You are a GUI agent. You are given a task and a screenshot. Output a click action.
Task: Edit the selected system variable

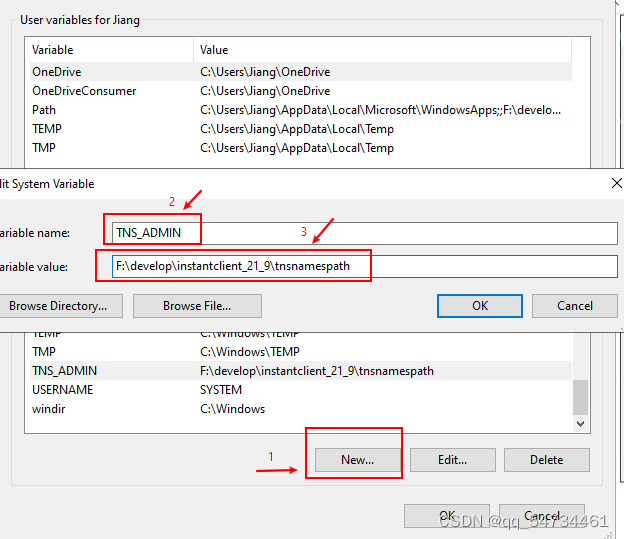coord(452,460)
